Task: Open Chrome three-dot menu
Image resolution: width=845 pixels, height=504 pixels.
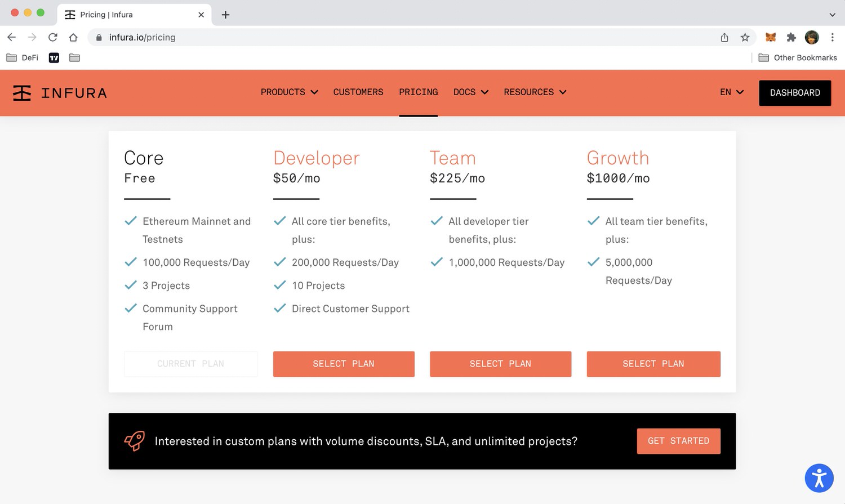Action: tap(832, 37)
